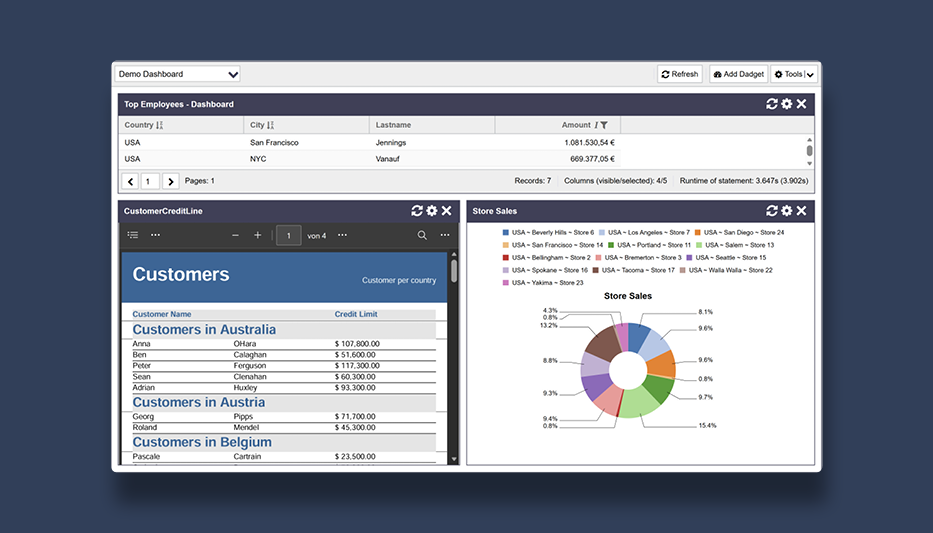
Task: Search within the PDF document
Action: tap(422, 236)
